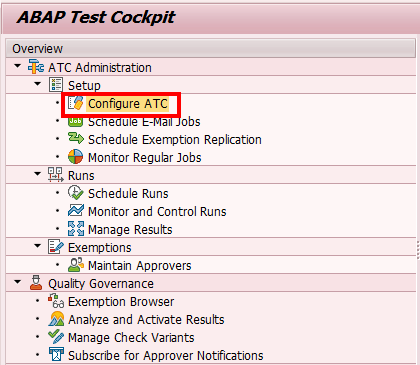Click the Exemption Browser glasses icon
420x365 pixels.
tap(56, 301)
